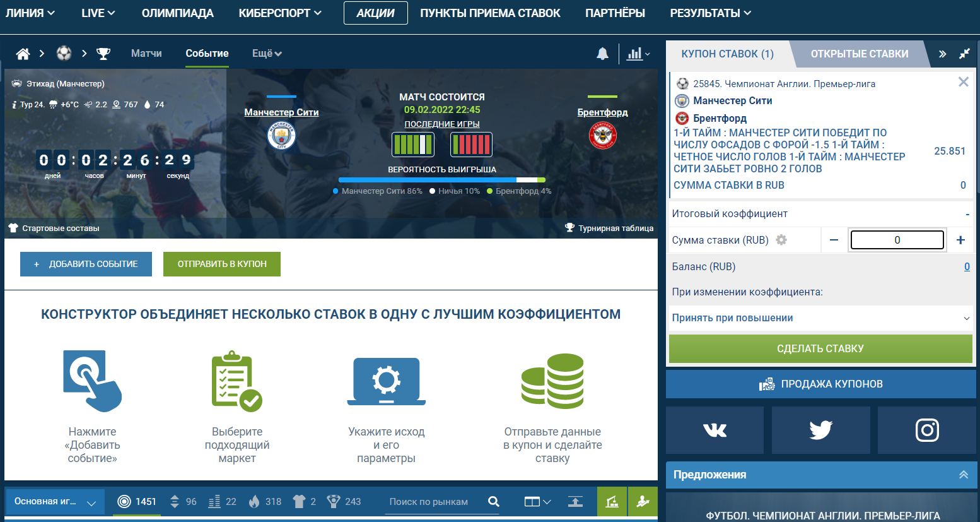Go to home via house icon
Image resolution: width=980 pixels, height=522 pixels.
(x=23, y=54)
